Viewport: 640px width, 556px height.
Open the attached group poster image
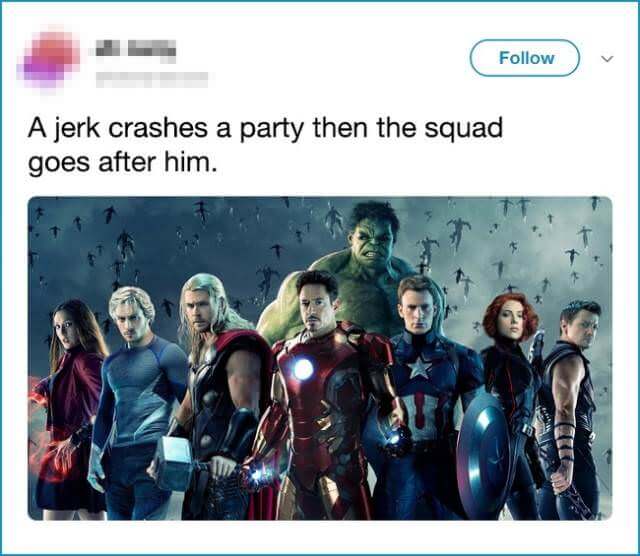click(x=320, y=358)
